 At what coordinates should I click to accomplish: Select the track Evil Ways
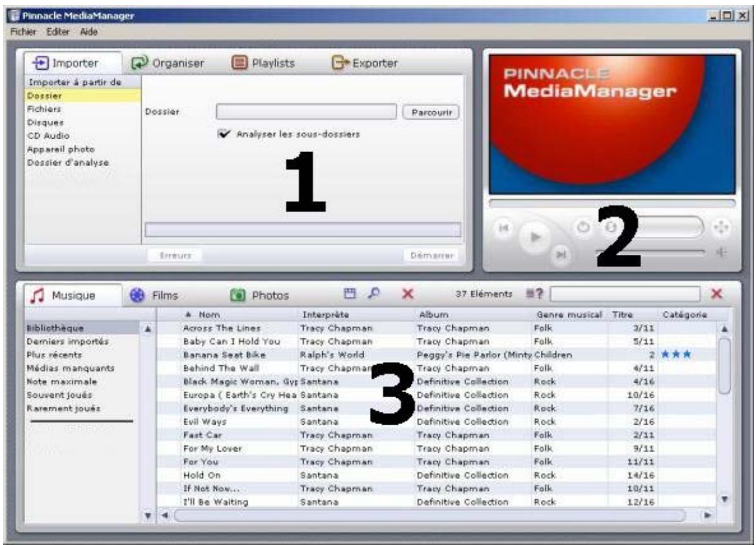click(x=436, y=422)
